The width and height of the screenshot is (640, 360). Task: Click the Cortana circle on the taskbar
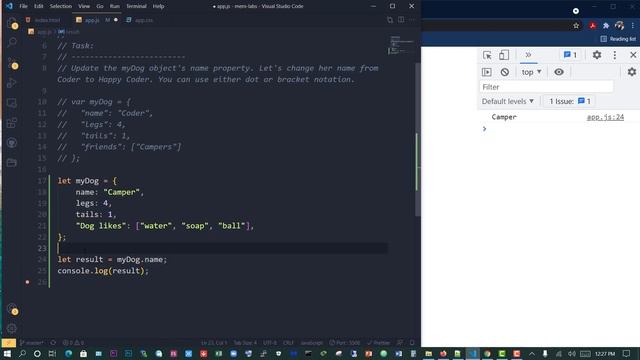(37, 353)
